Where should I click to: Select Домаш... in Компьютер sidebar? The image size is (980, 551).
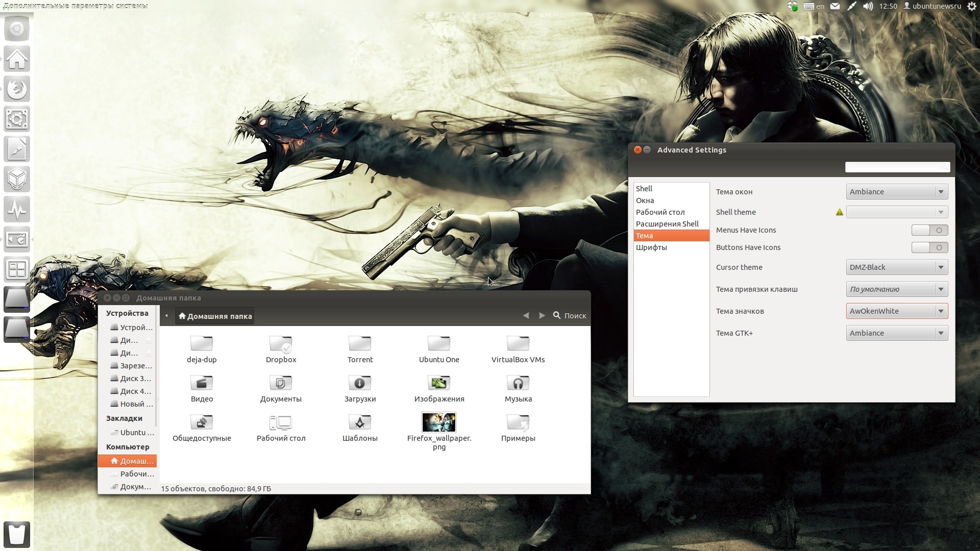click(128, 461)
